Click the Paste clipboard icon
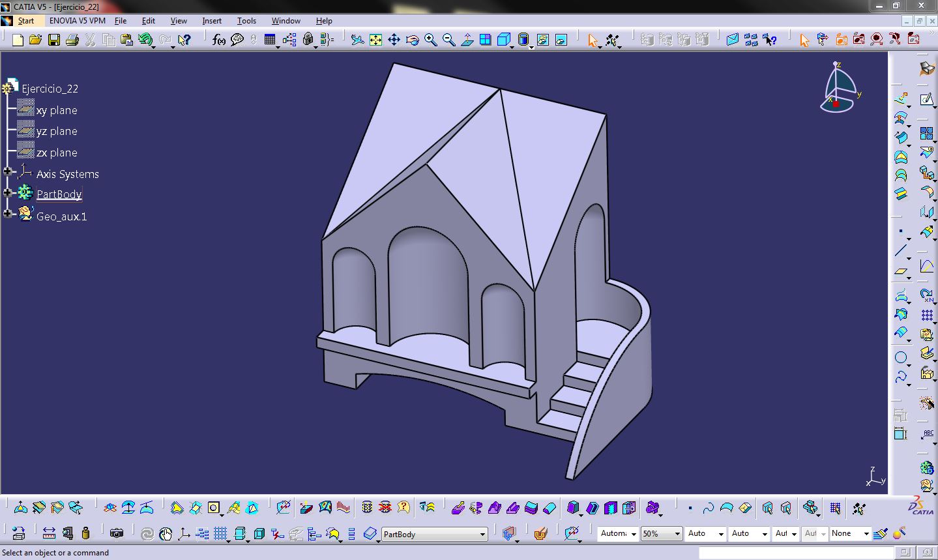938x560 pixels. (127, 40)
